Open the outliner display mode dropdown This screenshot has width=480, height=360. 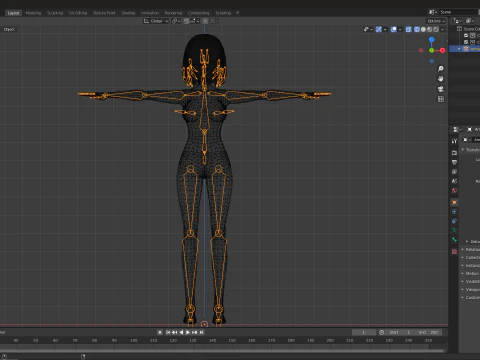(x=457, y=21)
